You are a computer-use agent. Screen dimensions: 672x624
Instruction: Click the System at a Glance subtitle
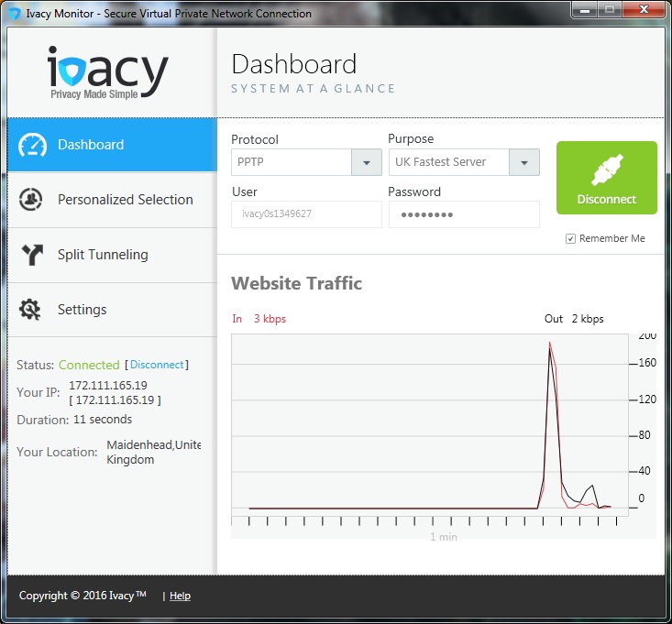pyautogui.click(x=313, y=89)
